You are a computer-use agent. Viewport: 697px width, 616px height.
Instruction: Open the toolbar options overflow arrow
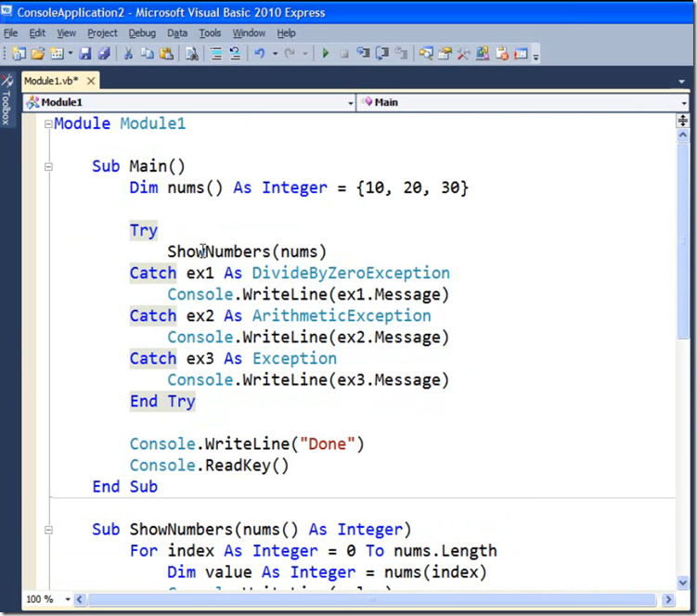(x=536, y=55)
